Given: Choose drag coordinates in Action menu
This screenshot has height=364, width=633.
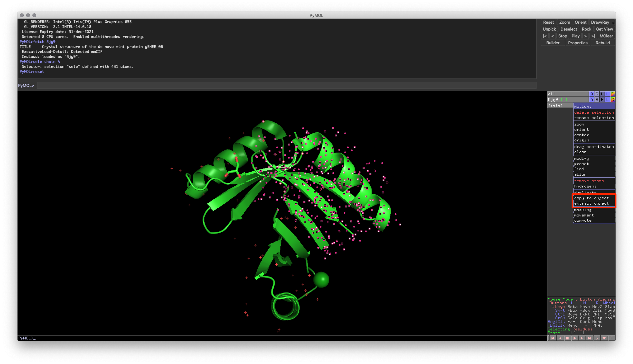Looking at the screenshot, I should click(594, 147).
